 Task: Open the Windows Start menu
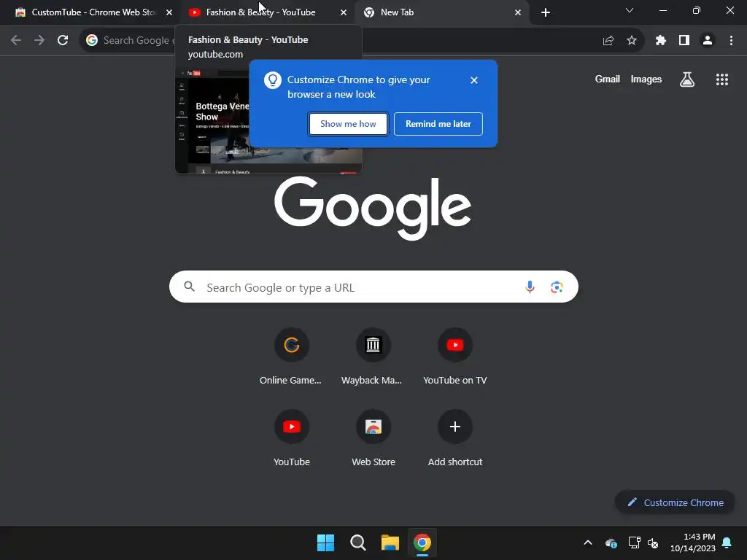pyautogui.click(x=326, y=542)
